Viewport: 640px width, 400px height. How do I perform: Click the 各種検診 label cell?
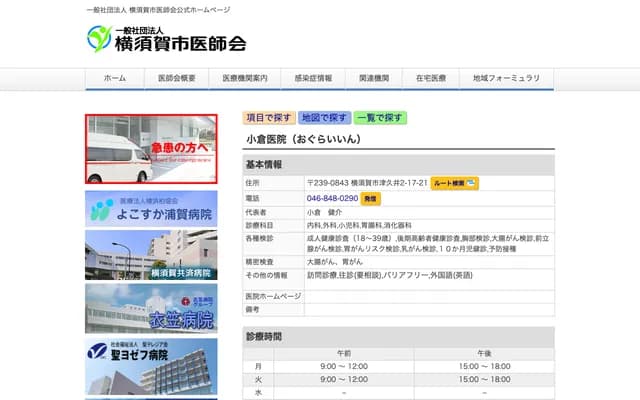coord(273,244)
